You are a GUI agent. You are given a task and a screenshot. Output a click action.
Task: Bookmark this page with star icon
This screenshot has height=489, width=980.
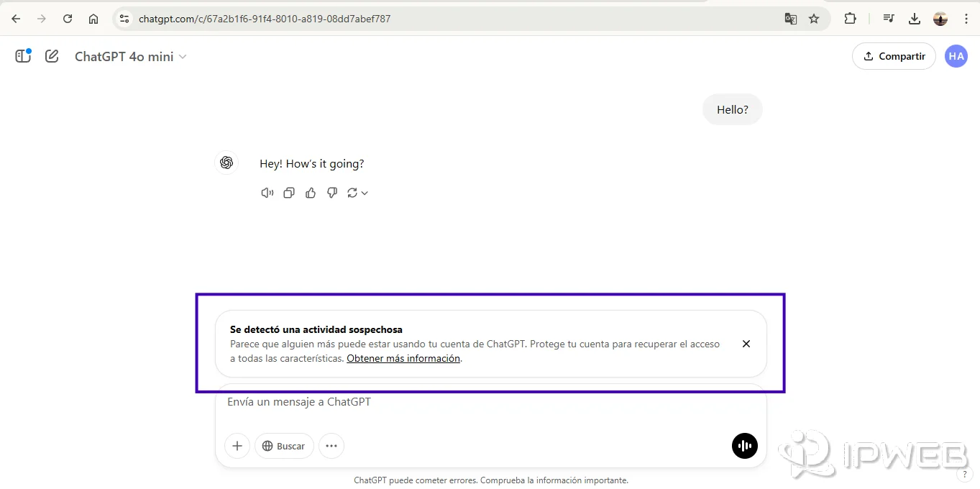click(814, 19)
